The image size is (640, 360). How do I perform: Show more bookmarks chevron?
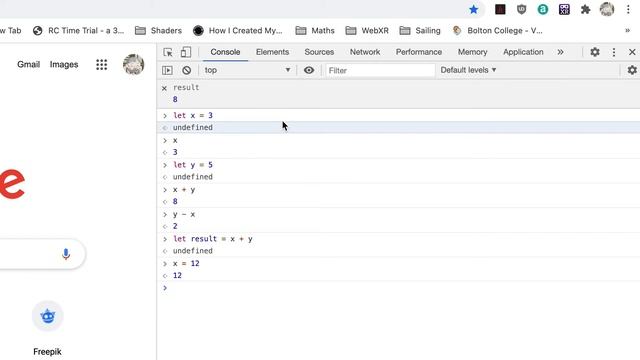click(628, 31)
